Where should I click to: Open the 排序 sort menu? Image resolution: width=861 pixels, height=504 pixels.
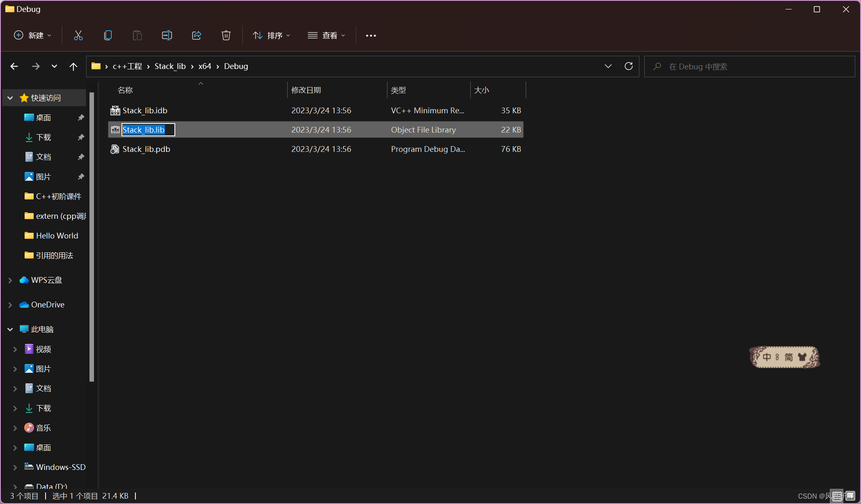(272, 35)
